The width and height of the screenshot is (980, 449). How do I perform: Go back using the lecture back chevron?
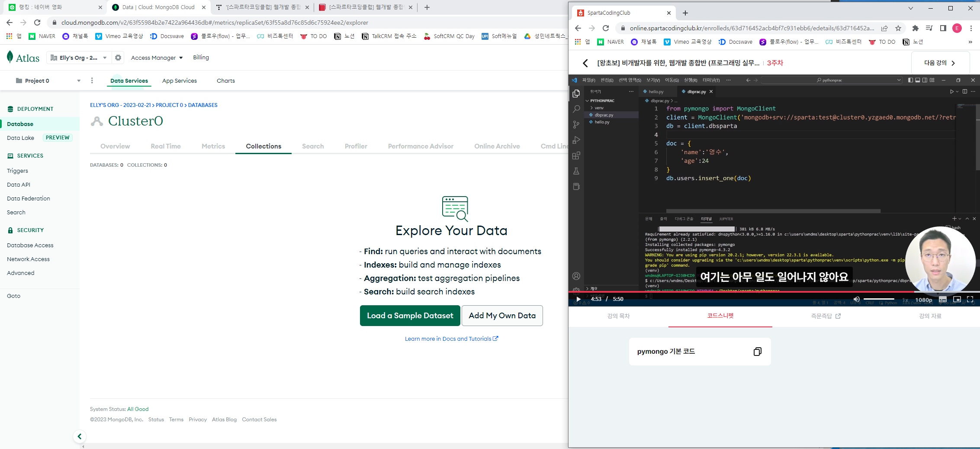tap(585, 63)
